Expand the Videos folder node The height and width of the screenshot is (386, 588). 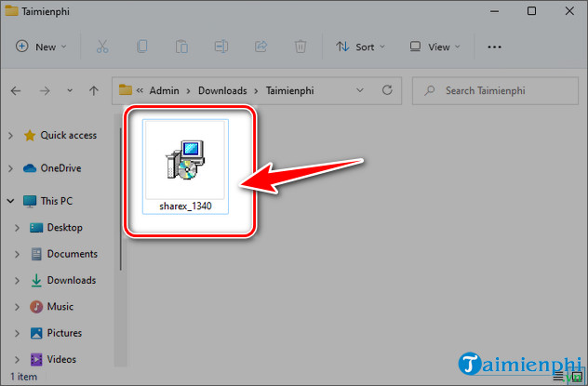(17, 359)
